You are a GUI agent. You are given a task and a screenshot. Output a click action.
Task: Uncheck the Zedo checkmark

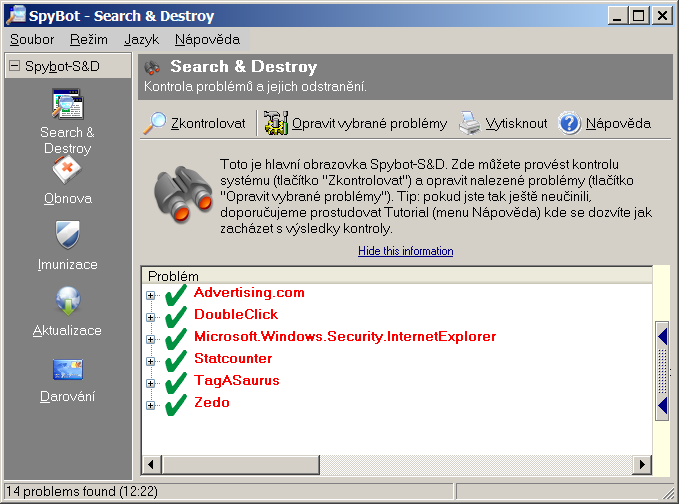176,405
